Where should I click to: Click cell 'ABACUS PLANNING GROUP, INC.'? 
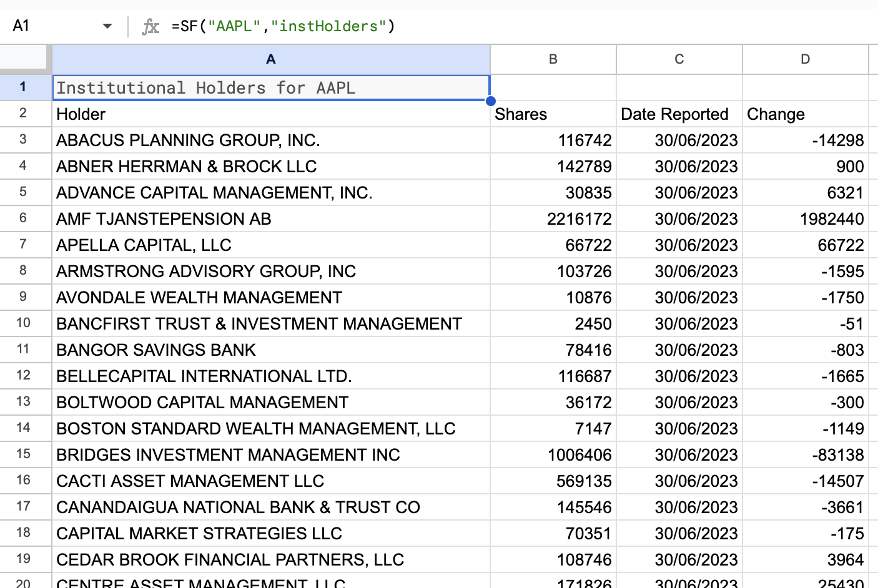pos(271,140)
